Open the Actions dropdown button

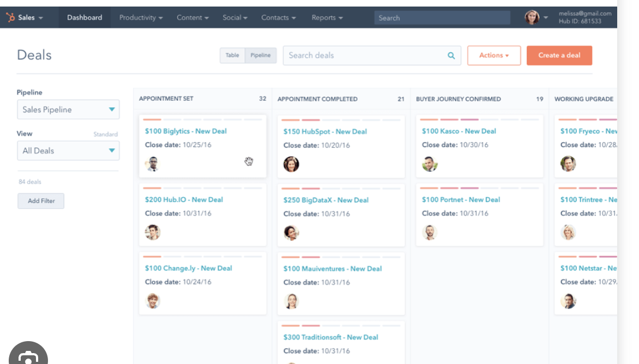493,55
